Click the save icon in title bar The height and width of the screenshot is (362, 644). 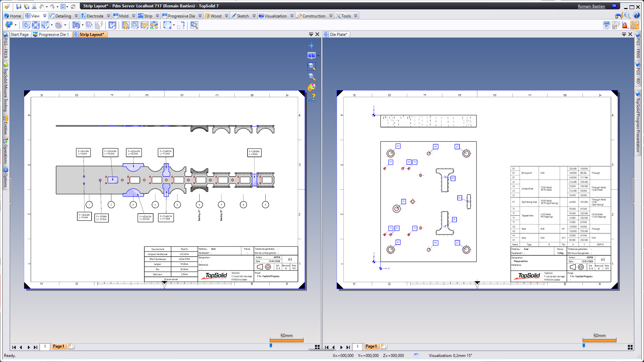click(19, 6)
